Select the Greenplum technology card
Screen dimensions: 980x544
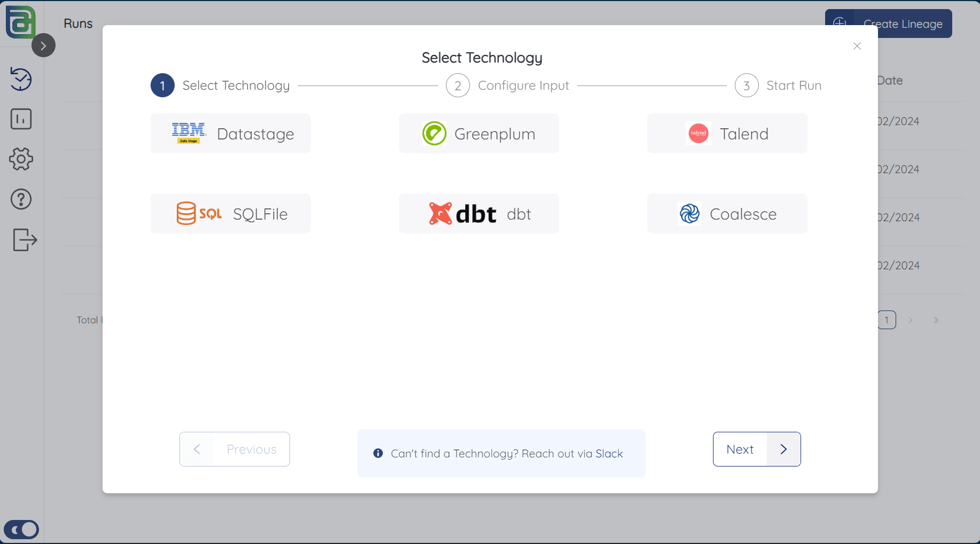coord(479,134)
